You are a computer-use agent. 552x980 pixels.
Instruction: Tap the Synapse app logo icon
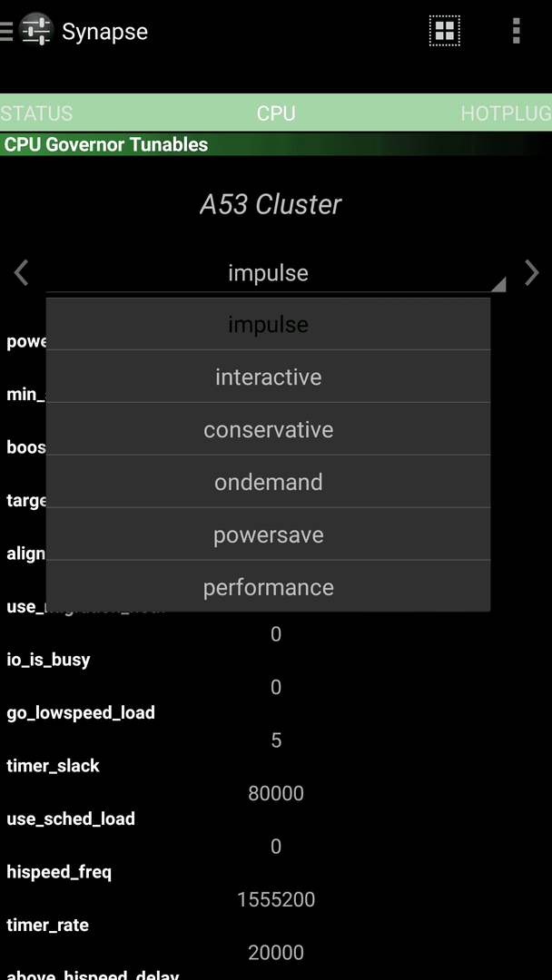pos(36,31)
